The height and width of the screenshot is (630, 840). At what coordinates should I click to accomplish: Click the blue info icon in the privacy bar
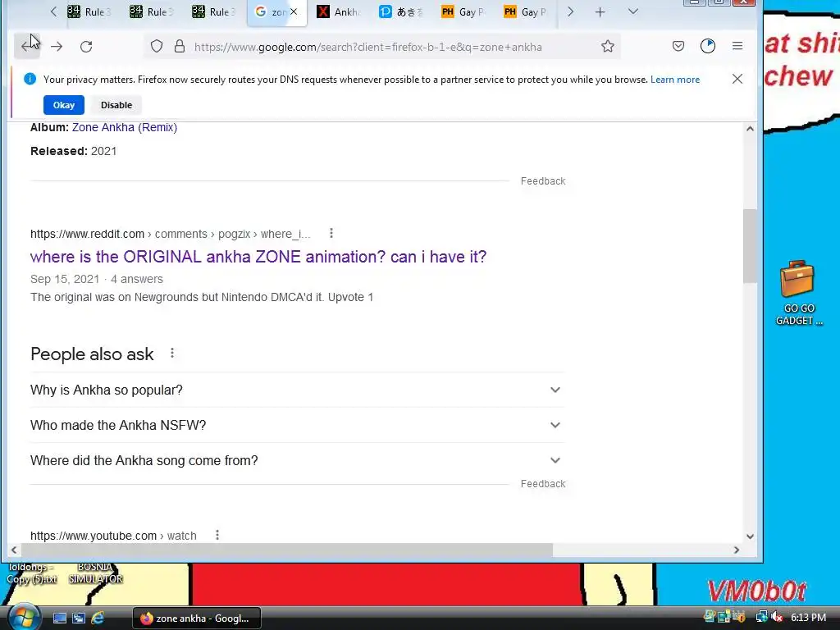click(30, 80)
